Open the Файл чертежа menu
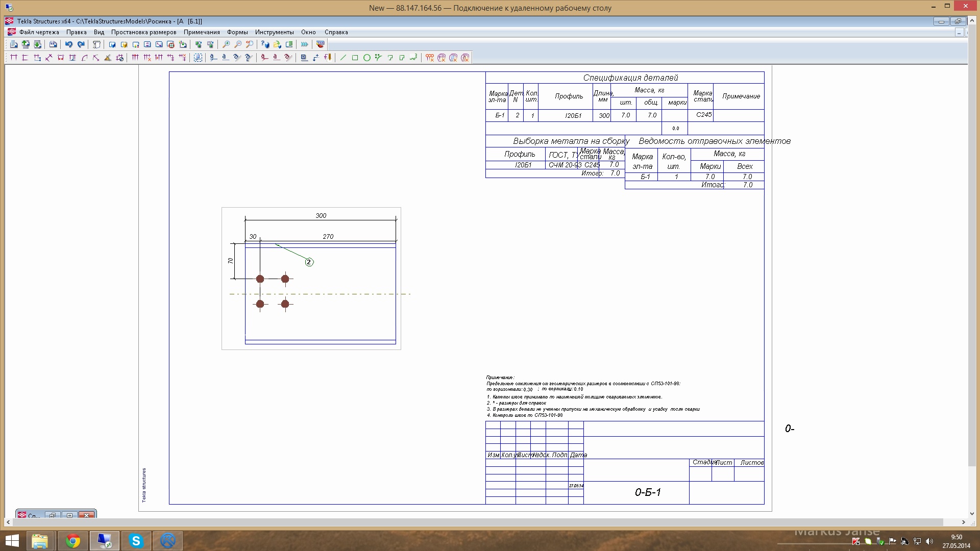This screenshot has width=980, height=551. click(39, 32)
